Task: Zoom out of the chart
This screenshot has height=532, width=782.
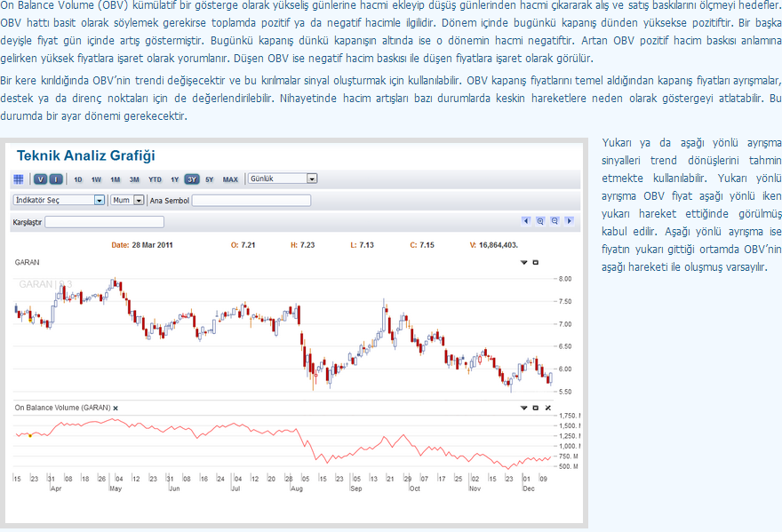Action: (x=555, y=221)
